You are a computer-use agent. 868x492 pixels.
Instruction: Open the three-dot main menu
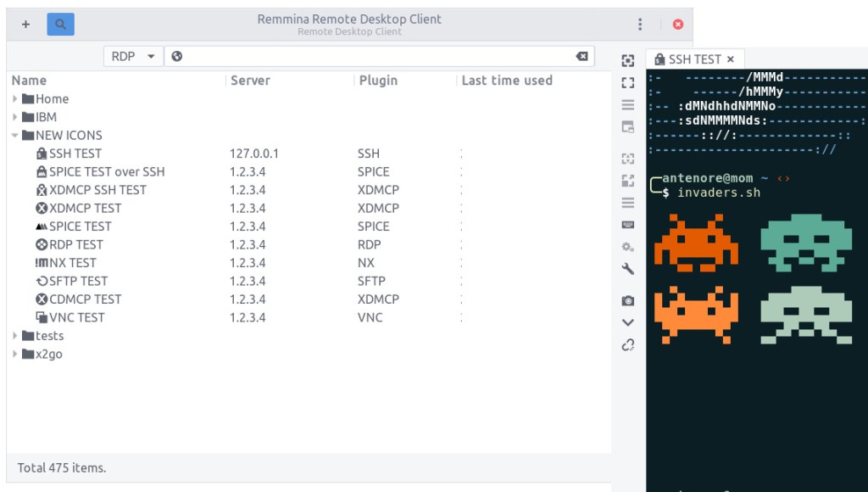[x=640, y=25]
